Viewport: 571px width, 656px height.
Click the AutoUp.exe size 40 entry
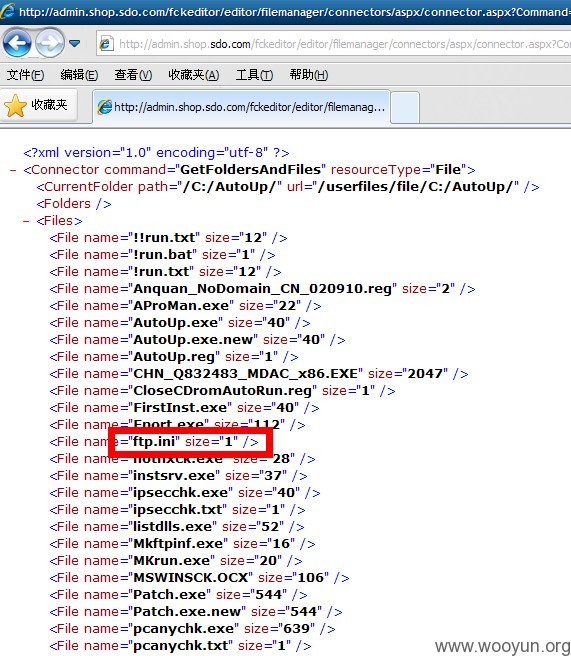pyautogui.click(x=180, y=323)
